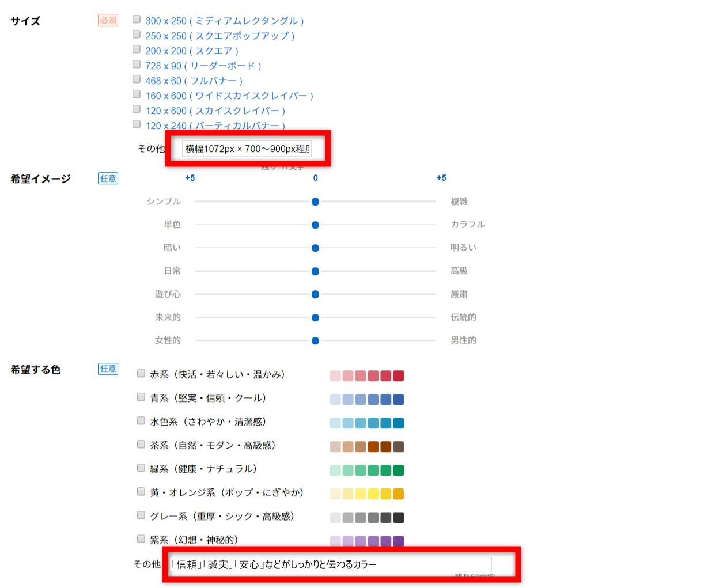Screen dimensions: 704x588
Task: Tick the グレー系 gray color checkbox
Action: click(141, 515)
